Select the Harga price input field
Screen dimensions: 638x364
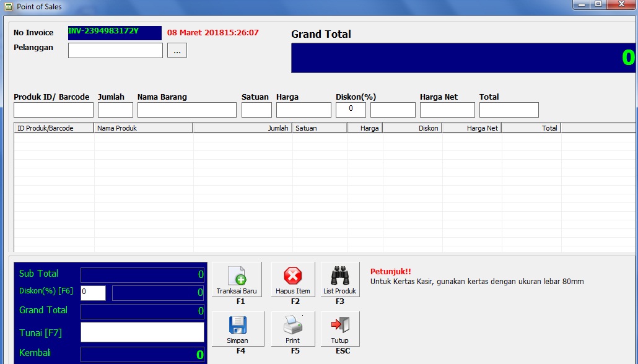pyautogui.click(x=303, y=109)
